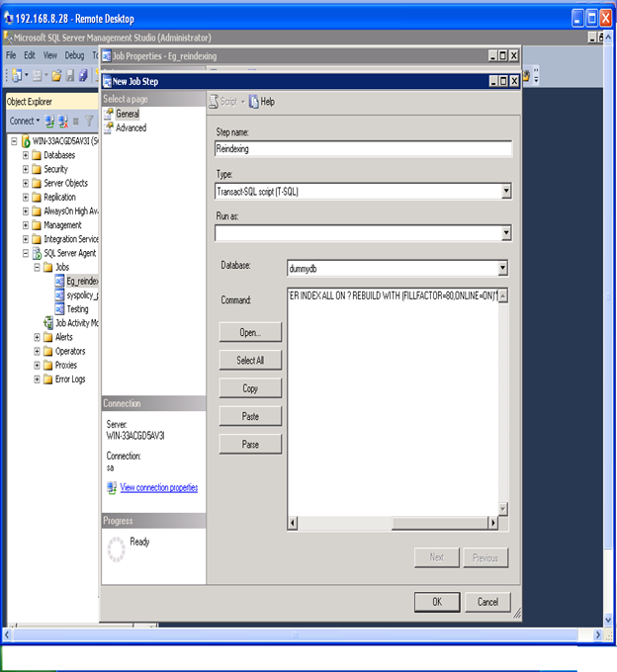Click the Open... button

pyautogui.click(x=250, y=332)
